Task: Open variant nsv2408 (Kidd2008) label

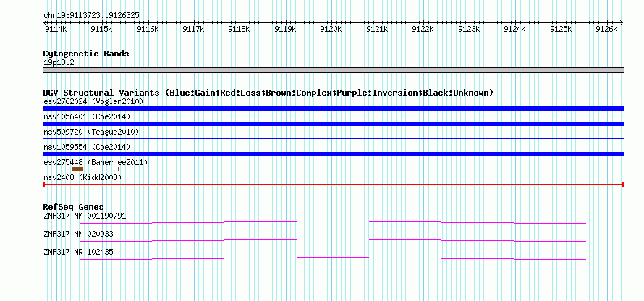Action: tap(82, 177)
